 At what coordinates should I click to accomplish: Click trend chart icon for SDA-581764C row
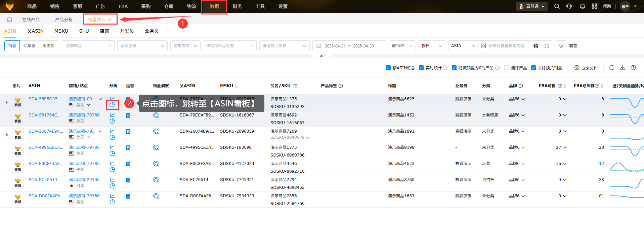click(112, 115)
